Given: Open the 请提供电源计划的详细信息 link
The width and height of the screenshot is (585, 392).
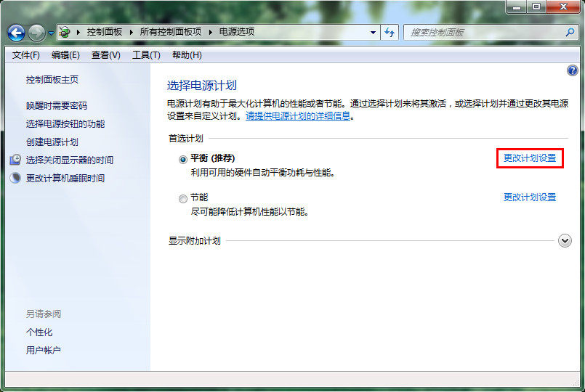Looking at the screenshot, I should [298, 115].
